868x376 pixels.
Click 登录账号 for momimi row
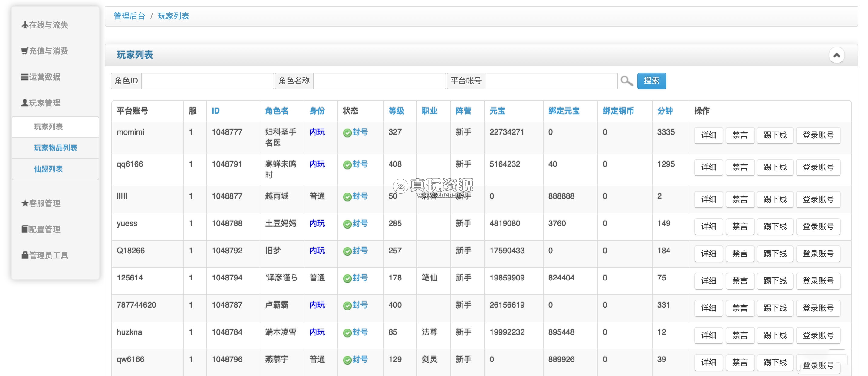click(x=818, y=135)
